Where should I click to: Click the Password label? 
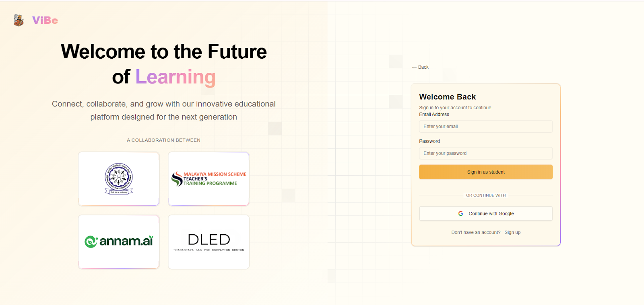click(429, 141)
